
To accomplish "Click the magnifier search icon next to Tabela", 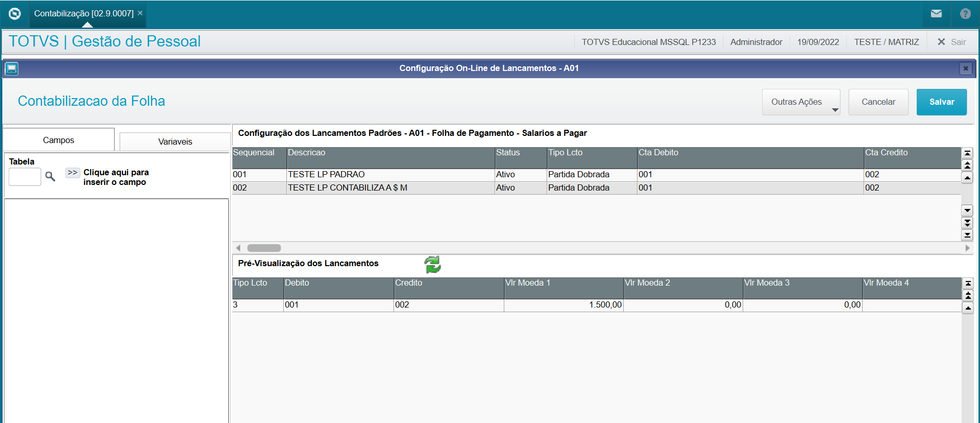I will point(50,176).
